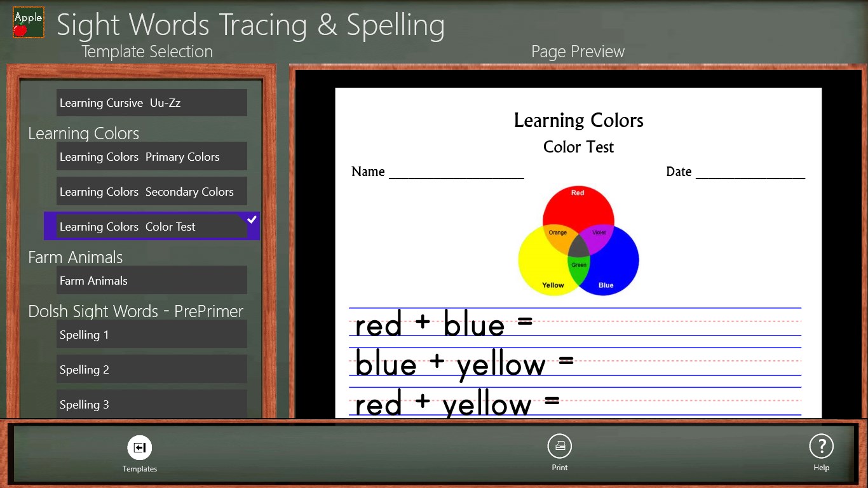
Task: Click the Name blank line in preview
Action: click(x=456, y=172)
